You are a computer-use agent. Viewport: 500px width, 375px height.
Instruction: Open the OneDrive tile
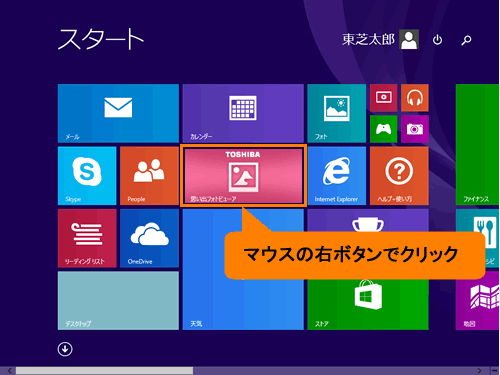click(x=149, y=238)
